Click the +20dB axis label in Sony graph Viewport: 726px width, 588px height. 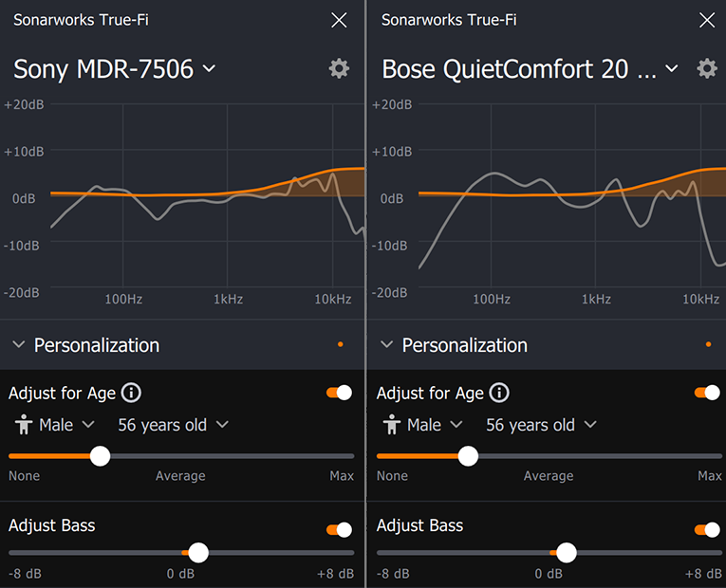point(24,104)
